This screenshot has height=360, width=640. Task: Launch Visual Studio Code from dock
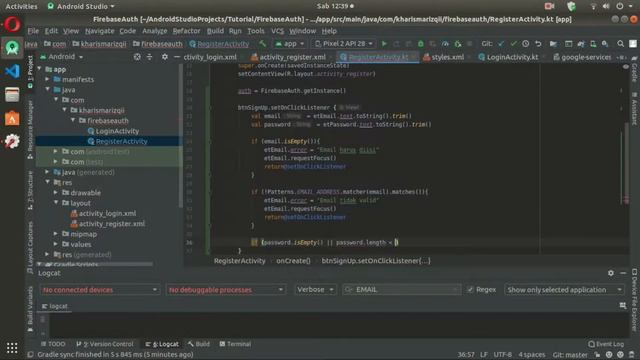pos(12,71)
